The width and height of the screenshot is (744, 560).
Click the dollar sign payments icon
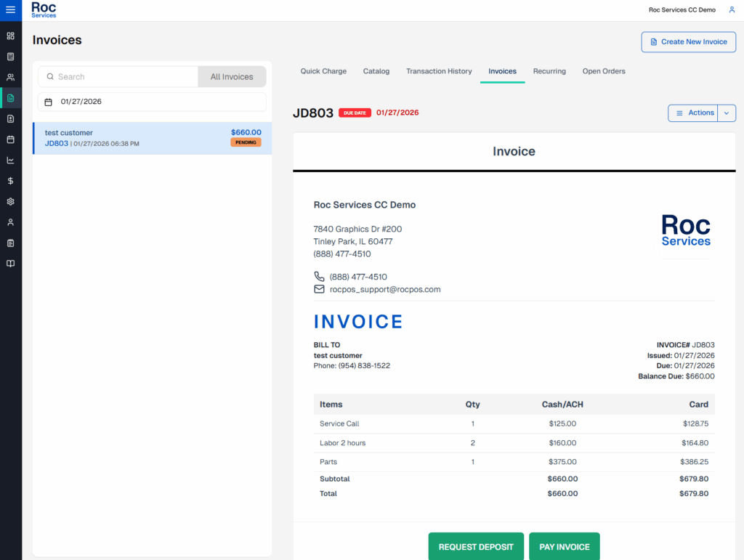pos(10,181)
